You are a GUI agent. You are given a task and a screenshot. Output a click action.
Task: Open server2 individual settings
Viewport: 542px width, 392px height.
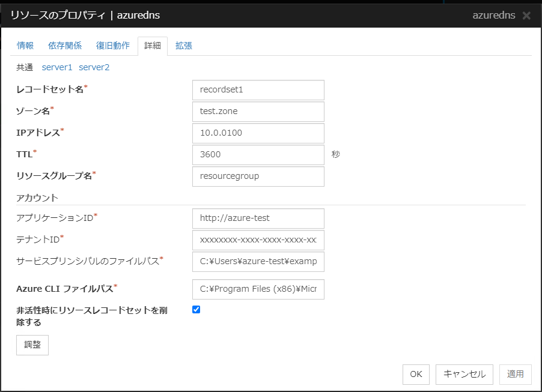(94, 67)
